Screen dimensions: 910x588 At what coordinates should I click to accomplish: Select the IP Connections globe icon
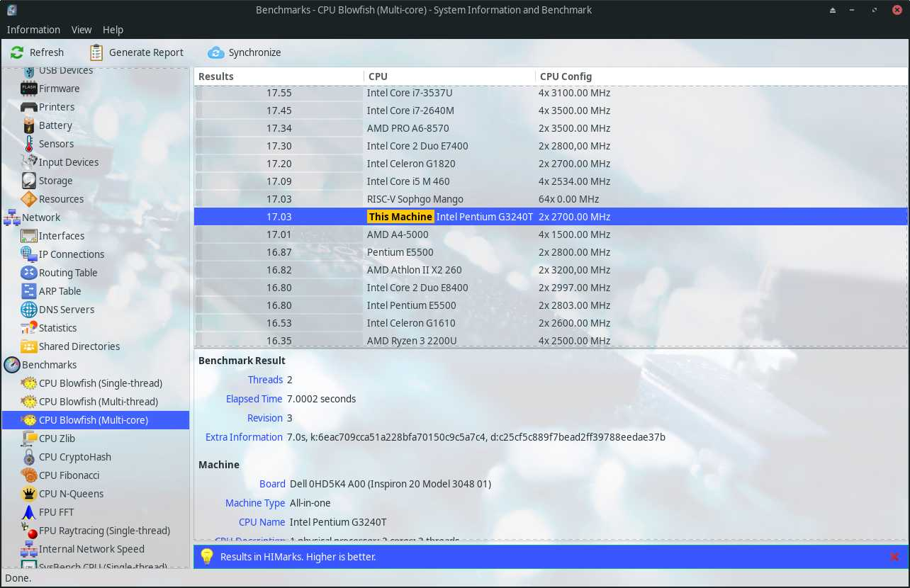29,254
